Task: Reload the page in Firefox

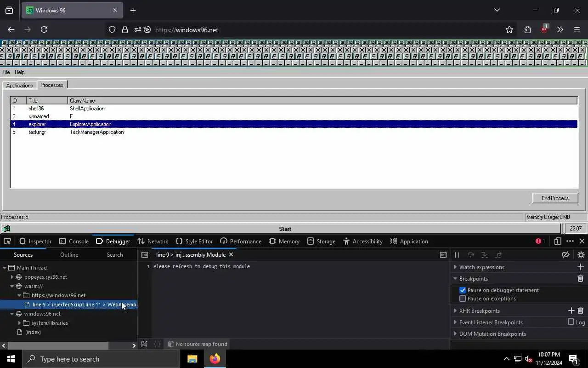Action: pyautogui.click(x=44, y=29)
